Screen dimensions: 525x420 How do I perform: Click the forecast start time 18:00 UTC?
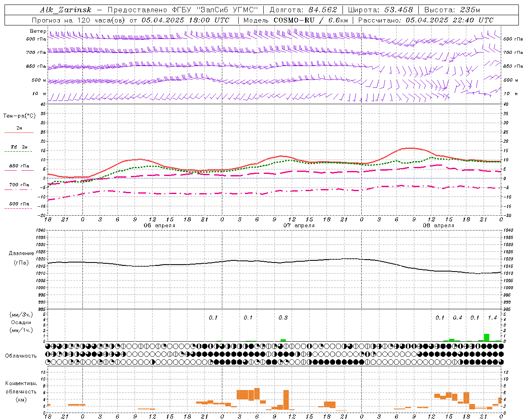[209, 20]
